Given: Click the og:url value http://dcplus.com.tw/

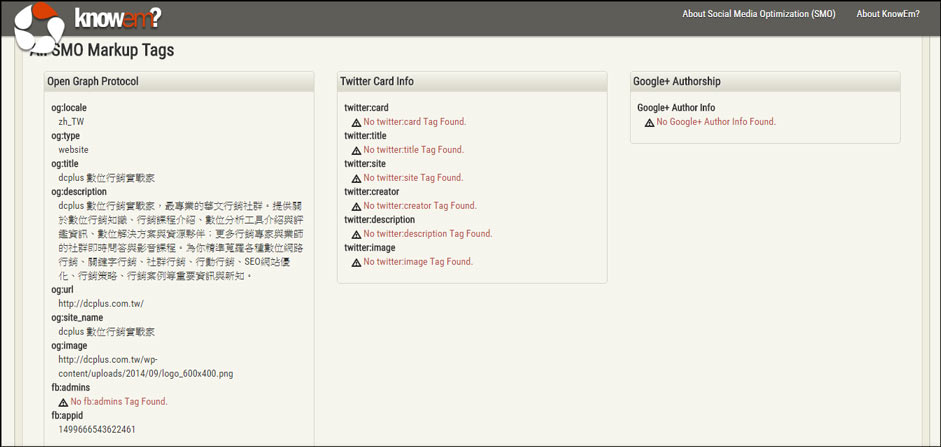Looking at the screenshot, I should point(101,304).
